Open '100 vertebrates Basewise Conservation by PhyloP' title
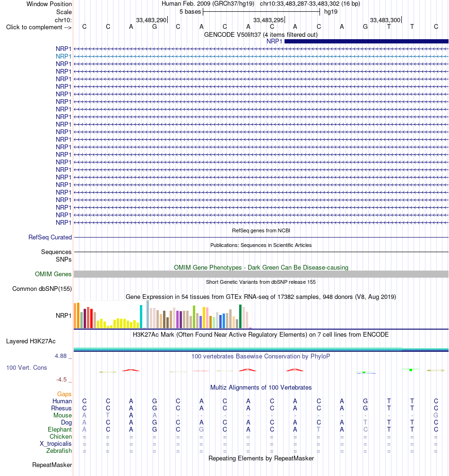The height and width of the screenshot is (476, 449). click(x=261, y=356)
